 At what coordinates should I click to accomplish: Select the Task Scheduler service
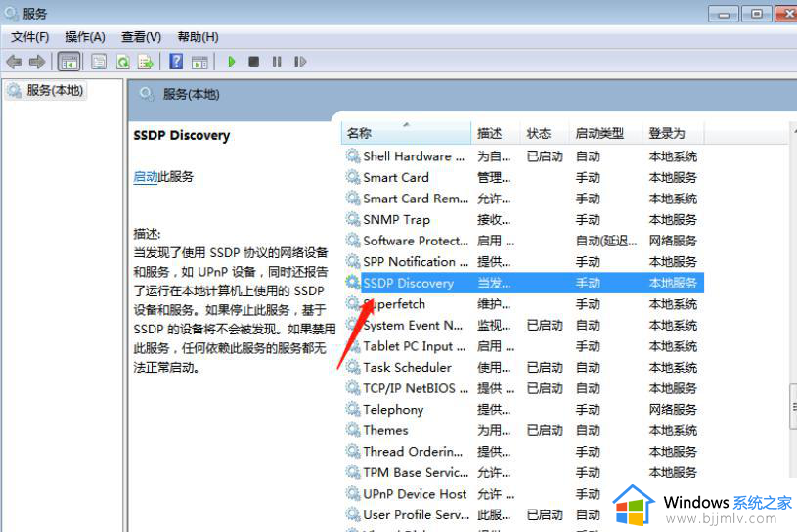pyautogui.click(x=523, y=368)
